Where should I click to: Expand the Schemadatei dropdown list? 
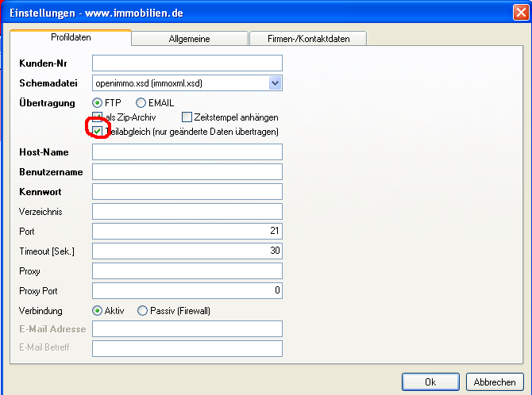[275, 82]
